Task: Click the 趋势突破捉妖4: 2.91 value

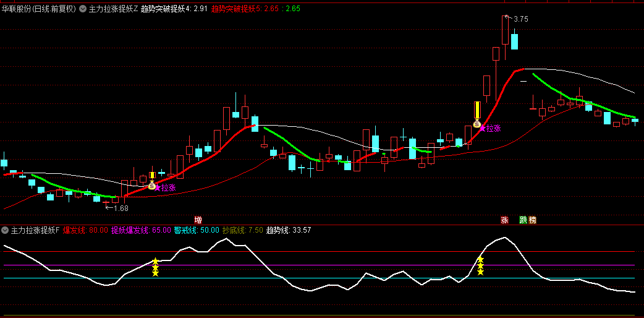Action: pos(174,8)
